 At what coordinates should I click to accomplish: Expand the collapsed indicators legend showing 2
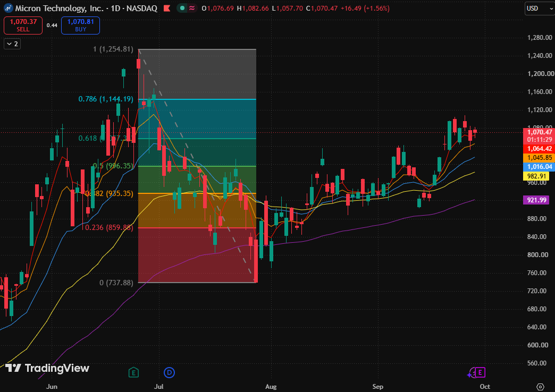12,44
